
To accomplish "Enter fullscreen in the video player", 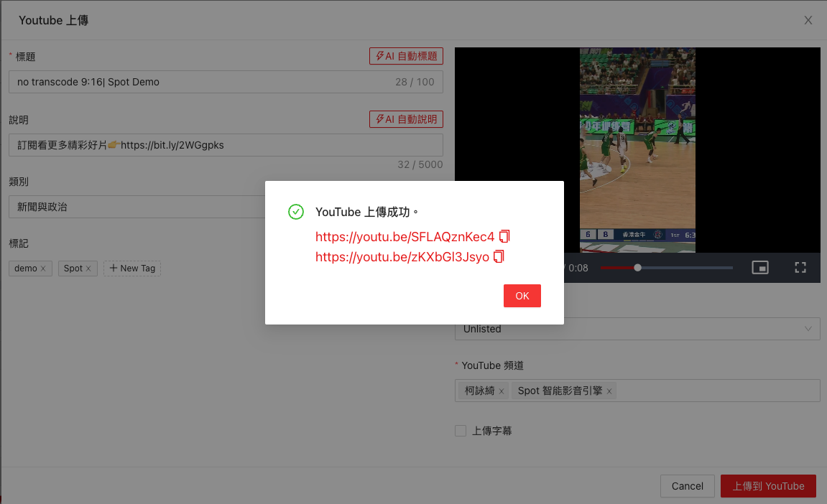I will [x=800, y=268].
